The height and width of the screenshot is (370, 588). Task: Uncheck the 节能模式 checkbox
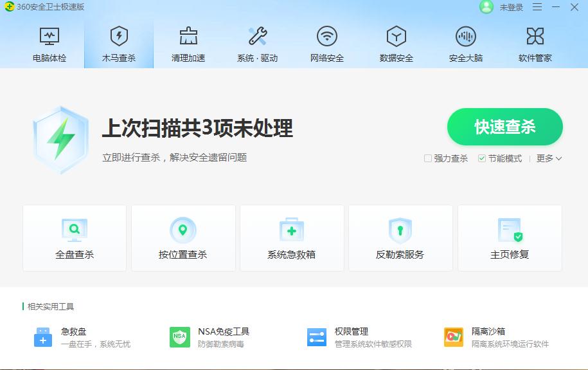(x=482, y=158)
